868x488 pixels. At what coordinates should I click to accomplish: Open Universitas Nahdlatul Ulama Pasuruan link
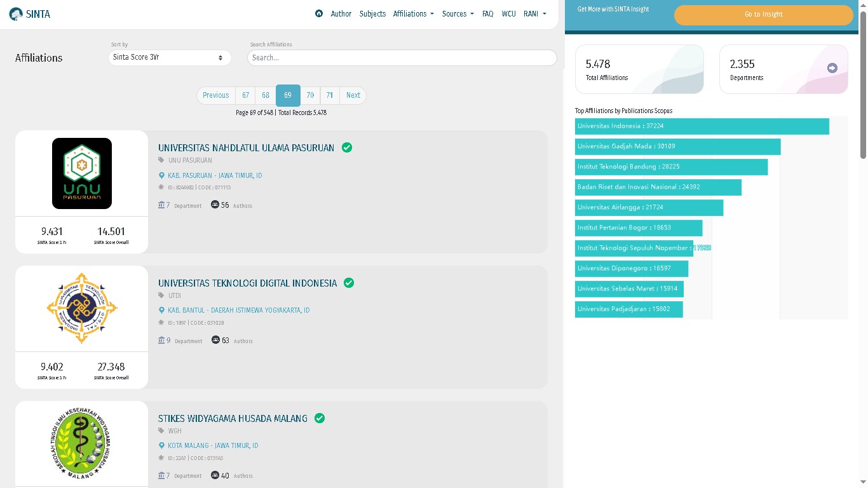coord(246,148)
